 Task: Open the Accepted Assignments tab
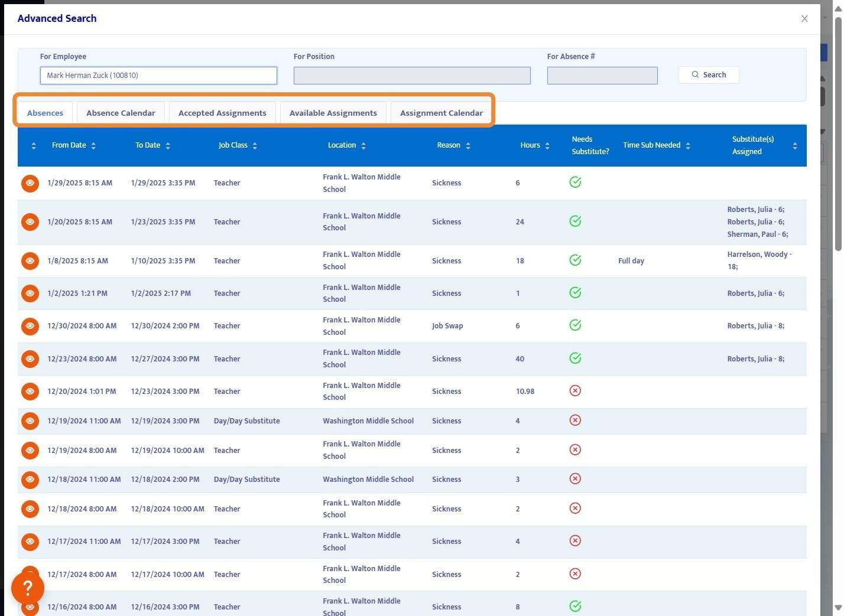[222, 113]
